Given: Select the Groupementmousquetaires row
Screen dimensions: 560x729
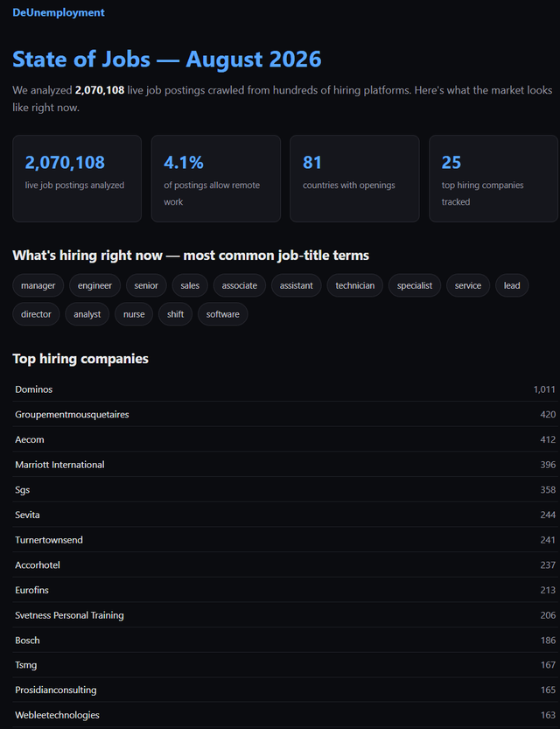Looking at the screenshot, I should click(x=285, y=415).
